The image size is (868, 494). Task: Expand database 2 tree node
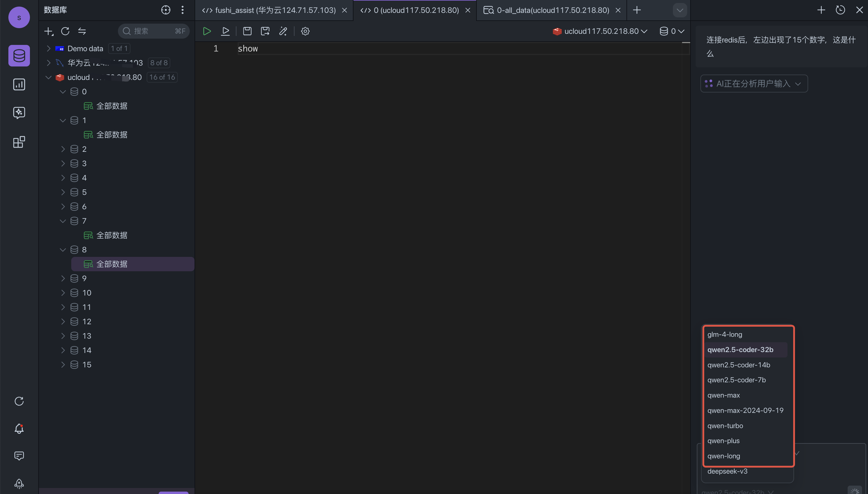pos(63,149)
